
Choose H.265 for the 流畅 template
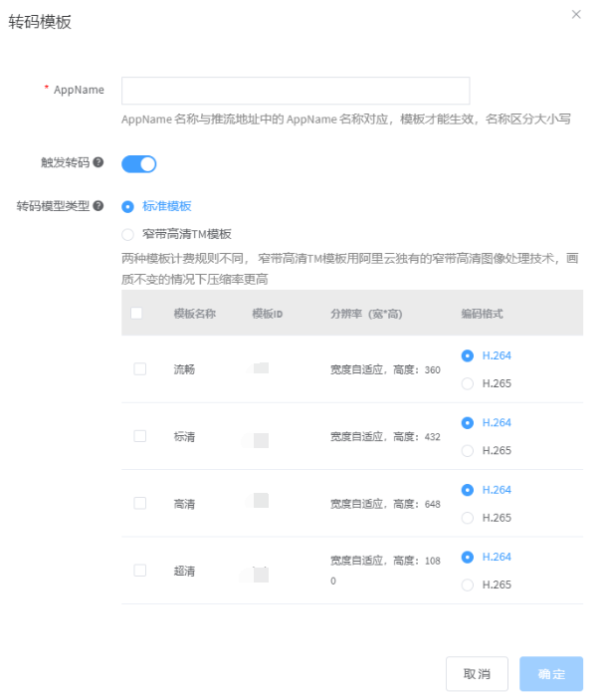pyautogui.click(x=468, y=383)
